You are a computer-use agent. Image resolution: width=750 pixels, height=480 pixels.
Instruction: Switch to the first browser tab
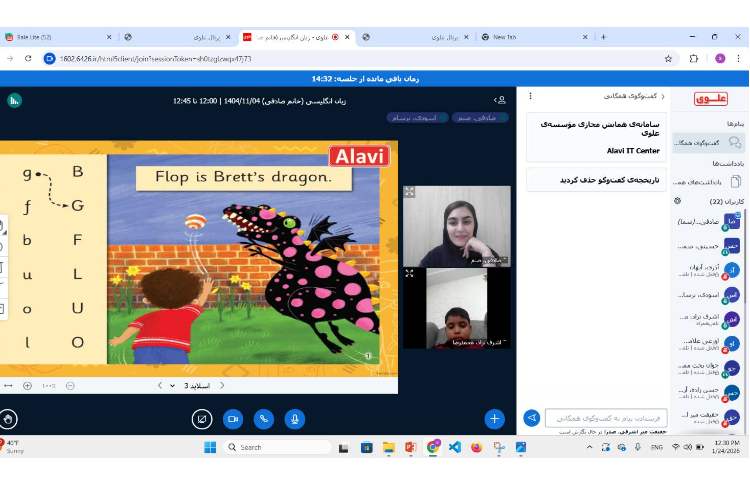click(57, 37)
